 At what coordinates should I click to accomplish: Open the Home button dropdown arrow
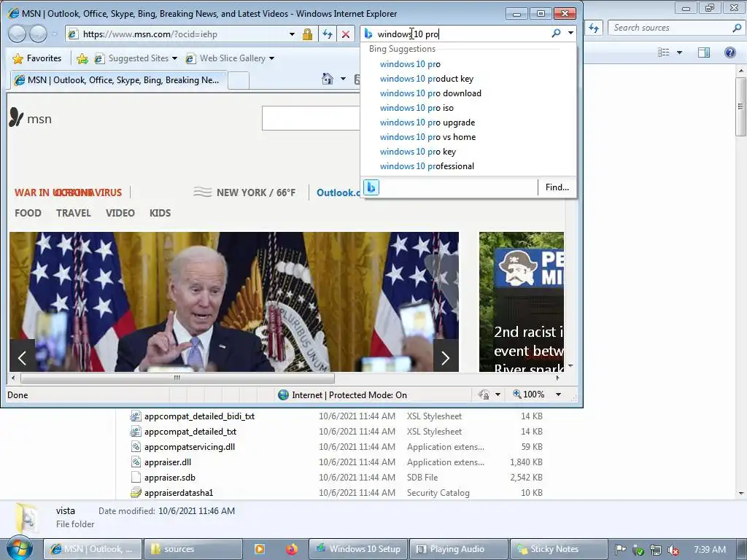coord(343,79)
